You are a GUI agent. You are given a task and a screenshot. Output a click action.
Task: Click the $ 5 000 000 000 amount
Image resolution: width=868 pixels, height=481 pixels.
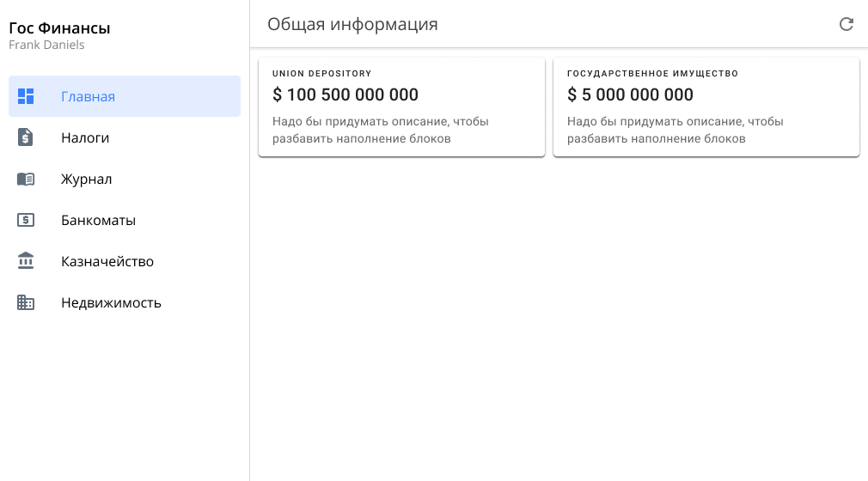point(630,94)
